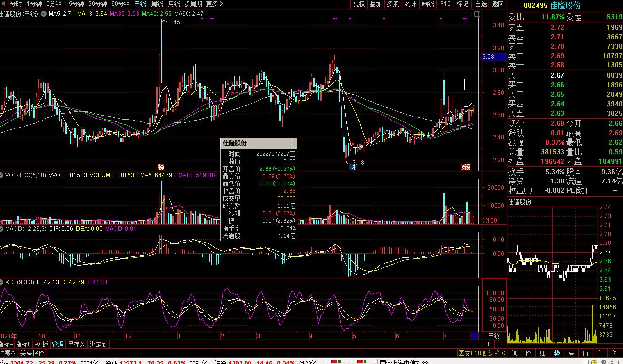Open 图文F10 link
623x364 pixels.
[x=469, y=353]
